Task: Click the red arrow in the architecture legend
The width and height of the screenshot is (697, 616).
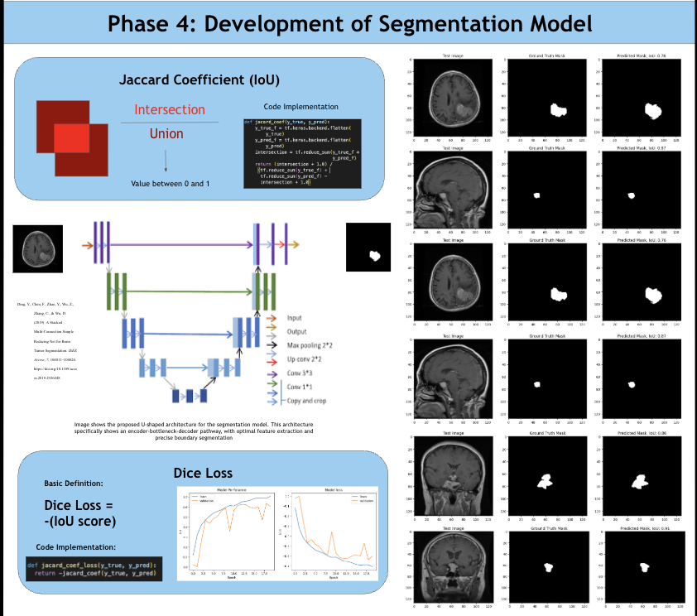Action: pos(272,363)
